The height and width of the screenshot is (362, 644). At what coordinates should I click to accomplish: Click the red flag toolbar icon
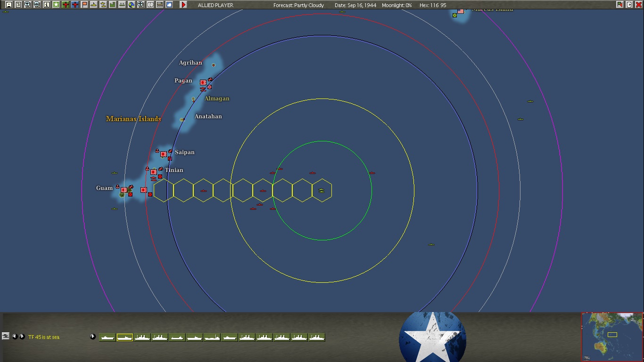[x=84, y=5]
